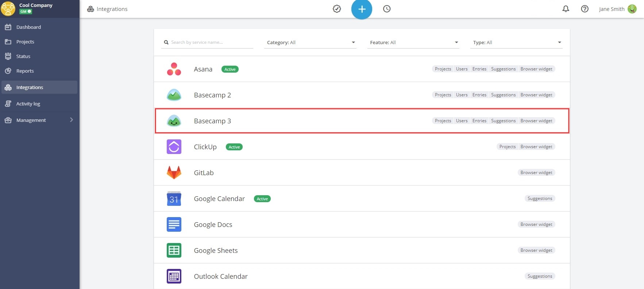Expand the Management submenu chevron

(72, 120)
